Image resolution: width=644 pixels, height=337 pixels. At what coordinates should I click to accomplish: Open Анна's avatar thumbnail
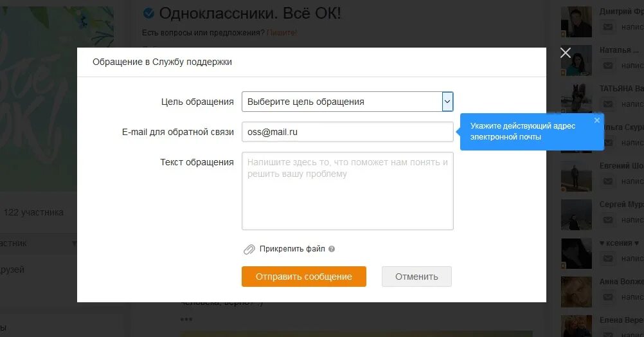(577, 292)
